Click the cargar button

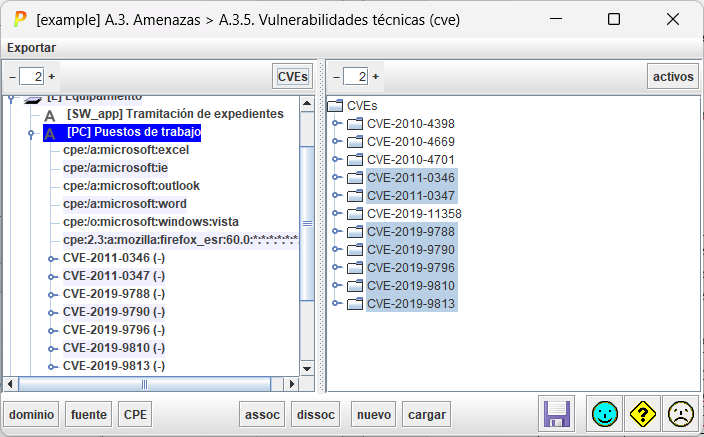[x=427, y=414]
